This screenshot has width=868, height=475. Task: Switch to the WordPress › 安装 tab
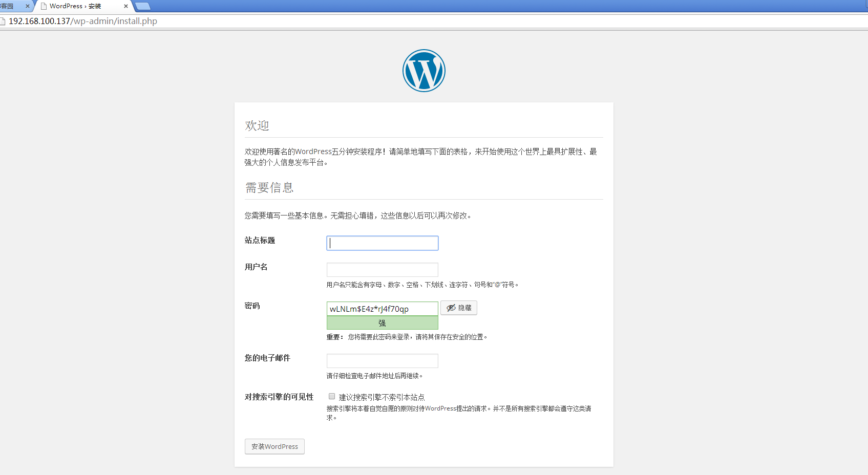pos(82,6)
